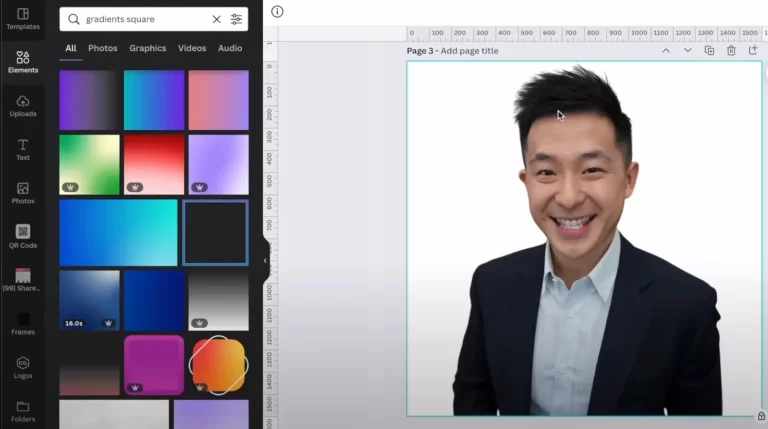Switch to the Videos tab
The height and width of the screenshot is (429, 768).
click(192, 48)
